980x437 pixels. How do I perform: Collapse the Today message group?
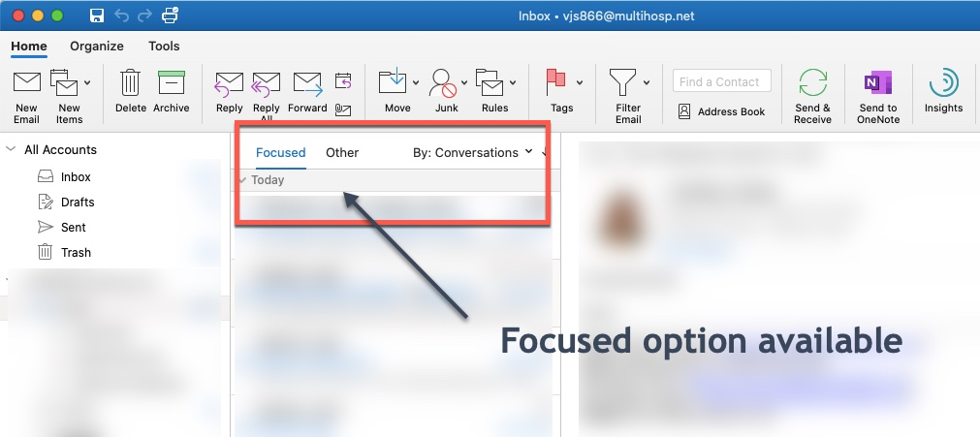pyautogui.click(x=242, y=180)
